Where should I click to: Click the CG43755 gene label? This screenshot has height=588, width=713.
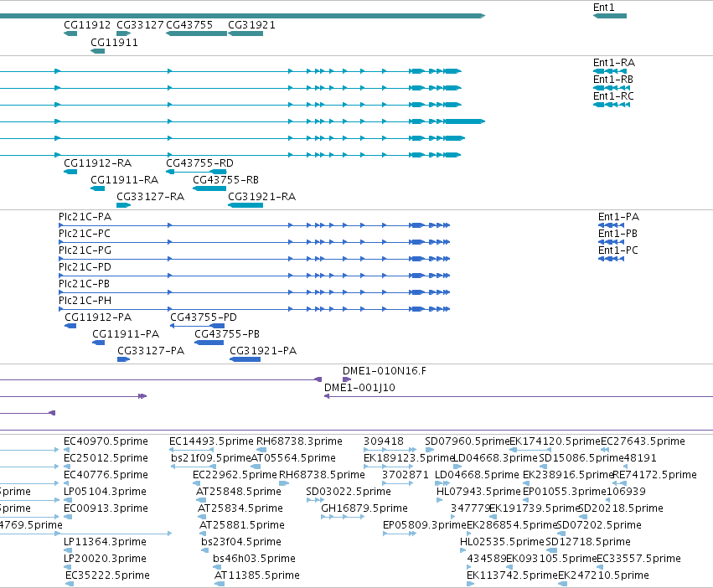pyautogui.click(x=189, y=25)
